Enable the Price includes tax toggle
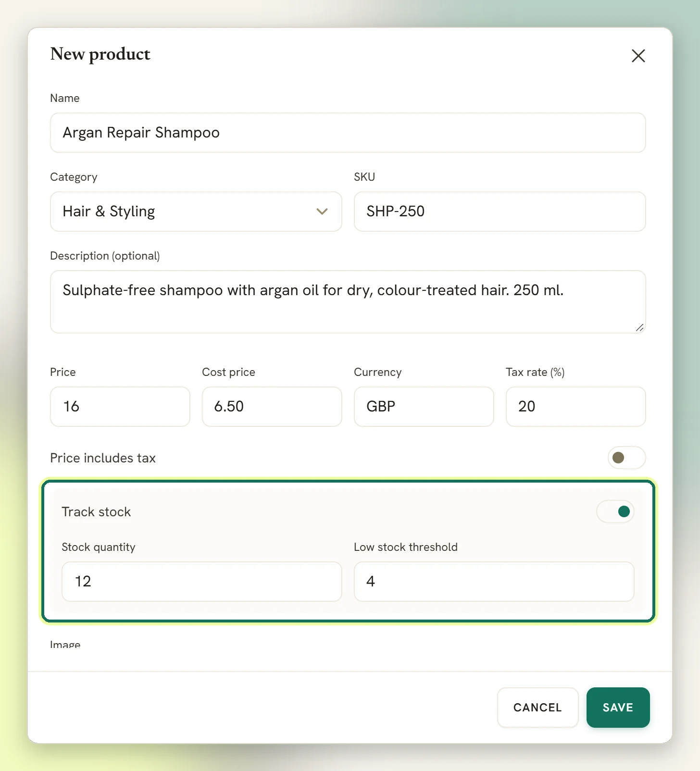 pos(626,458)
